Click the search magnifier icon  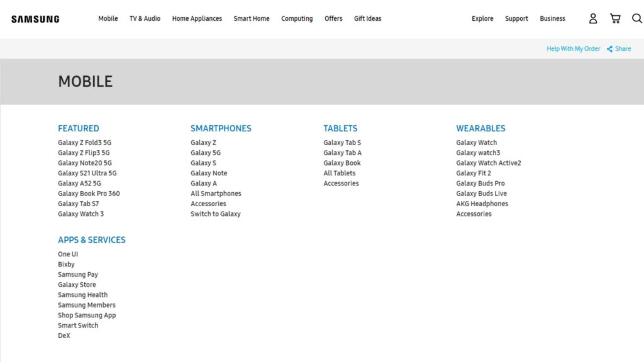coord(636,18)
